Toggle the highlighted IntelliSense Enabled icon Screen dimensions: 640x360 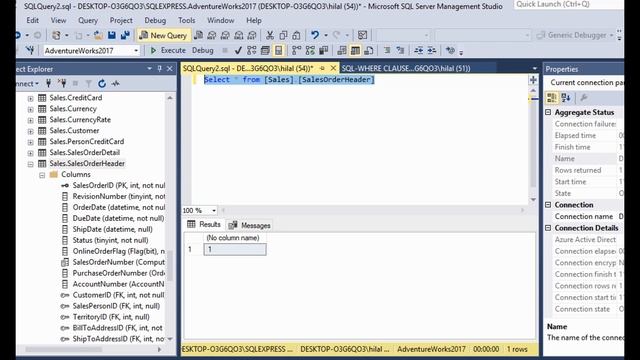[x=278, y=51]
